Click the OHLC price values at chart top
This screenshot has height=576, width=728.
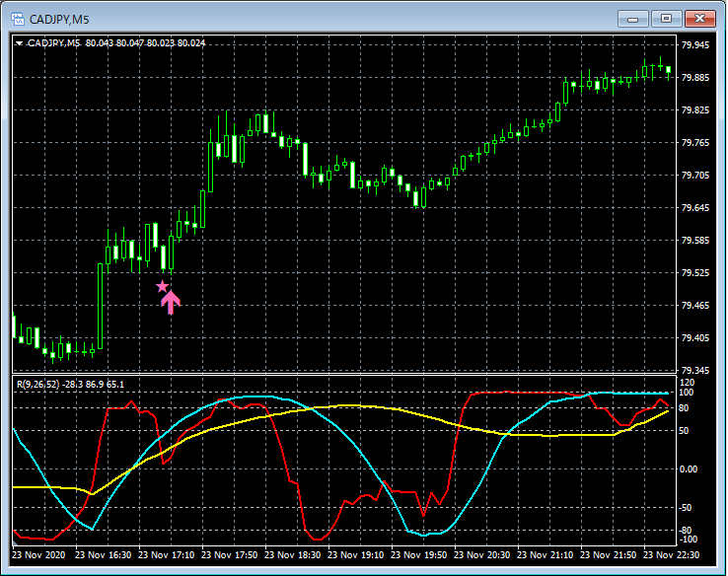146,43
